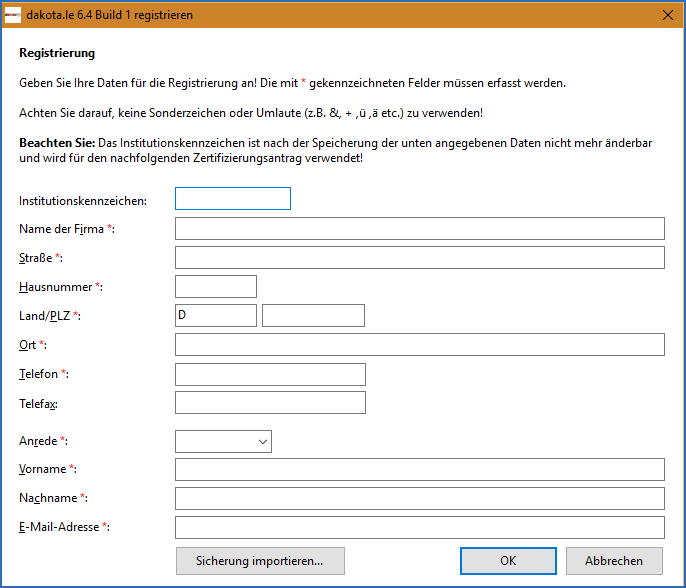Focus the Nachname text field

coord(419,499)
